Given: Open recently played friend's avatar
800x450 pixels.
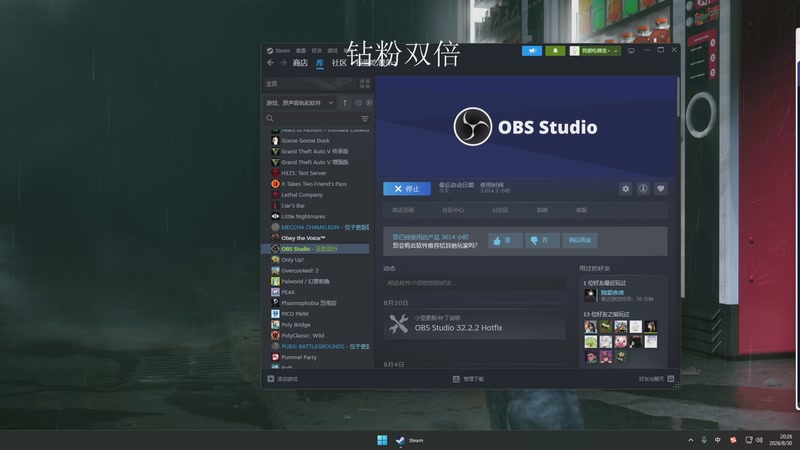Looking at the screenshot, I should point(590,295).
